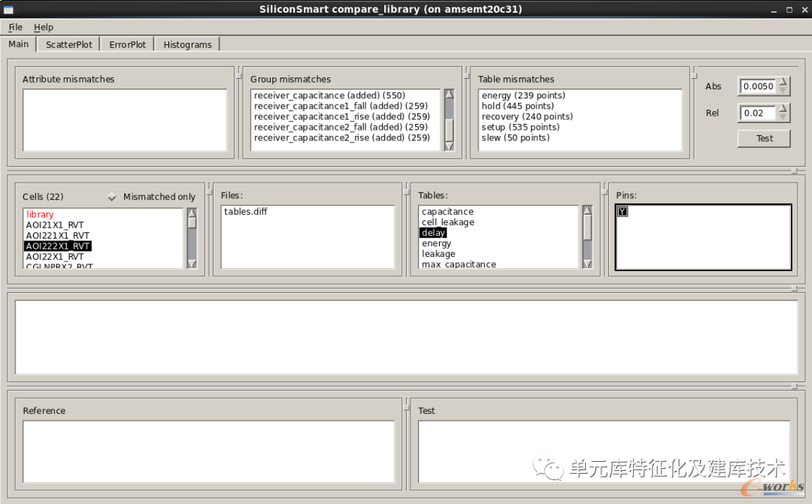Select hold (445 points) table mismatch
The height and width of the screenshot is (504, 812).
coord(517,106)
